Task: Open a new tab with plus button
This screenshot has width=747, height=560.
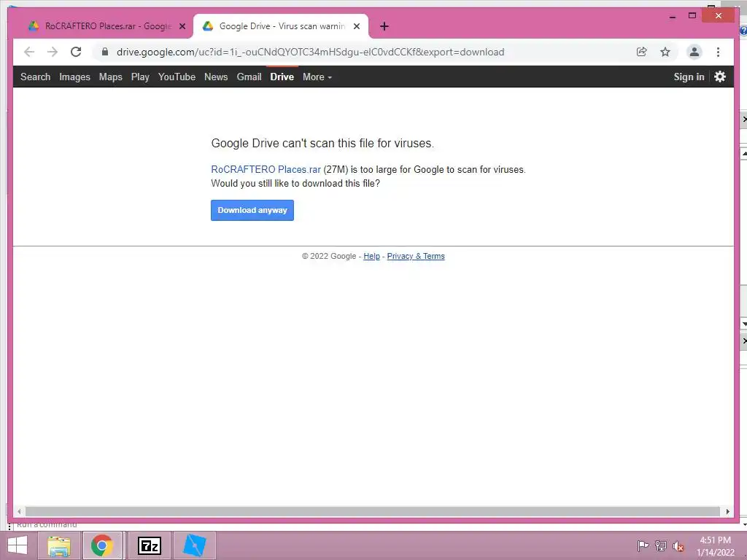Action: 384,26
